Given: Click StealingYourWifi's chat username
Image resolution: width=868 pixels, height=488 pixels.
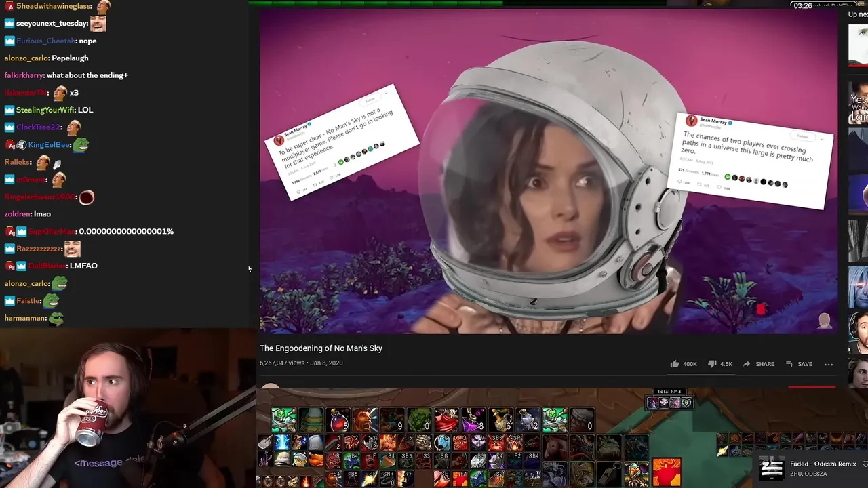Looking at the screenshot, I should pyautogui.click(x=45, y=110).
